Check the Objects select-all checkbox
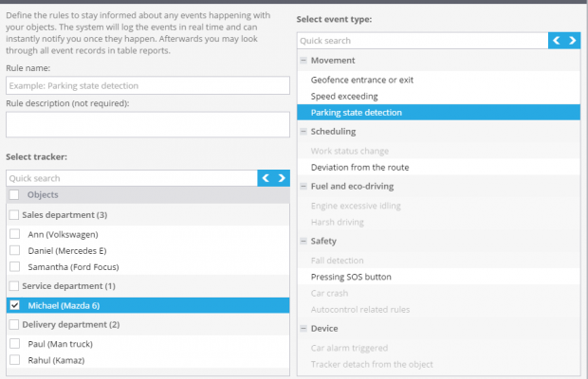Viewport: 588px width, 379px height. [x=14, y=195]
